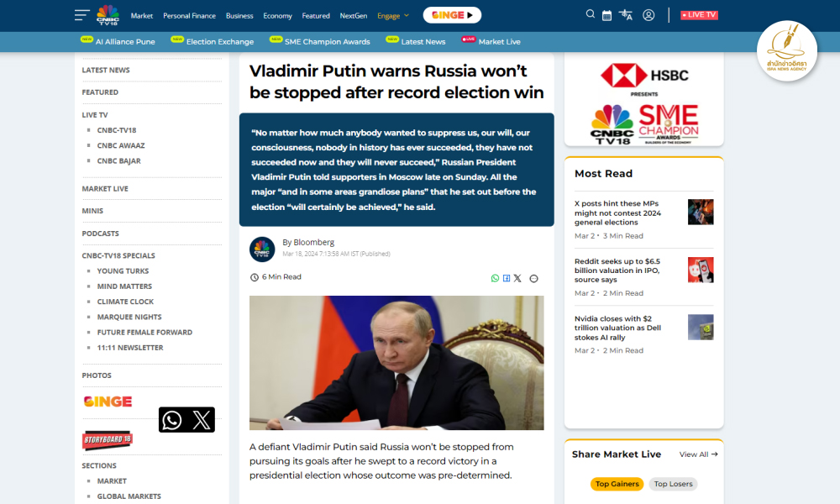This screenshot has width=840, height=504.
Task: Open the Personal Finance menu item
Action: (x=189, y=15)
